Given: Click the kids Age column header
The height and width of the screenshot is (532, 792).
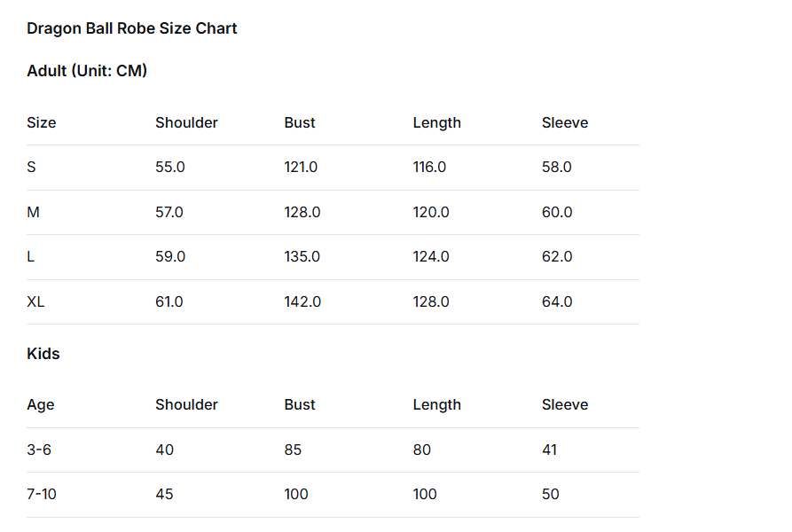Looking at the screenshot, I should 41,405.
